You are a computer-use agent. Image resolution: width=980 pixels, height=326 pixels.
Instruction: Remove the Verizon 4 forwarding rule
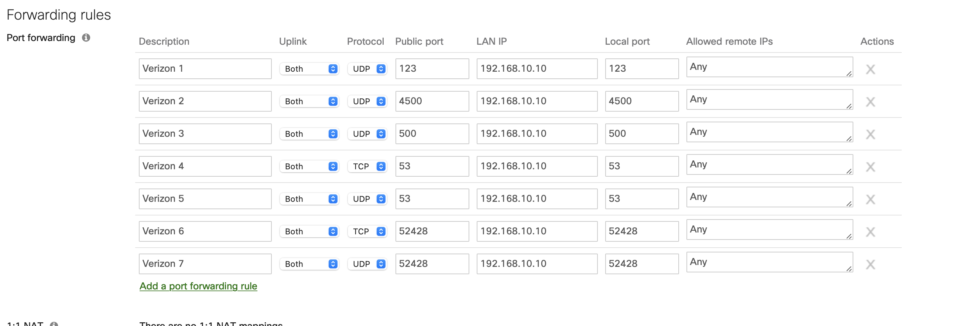[871, 166]
